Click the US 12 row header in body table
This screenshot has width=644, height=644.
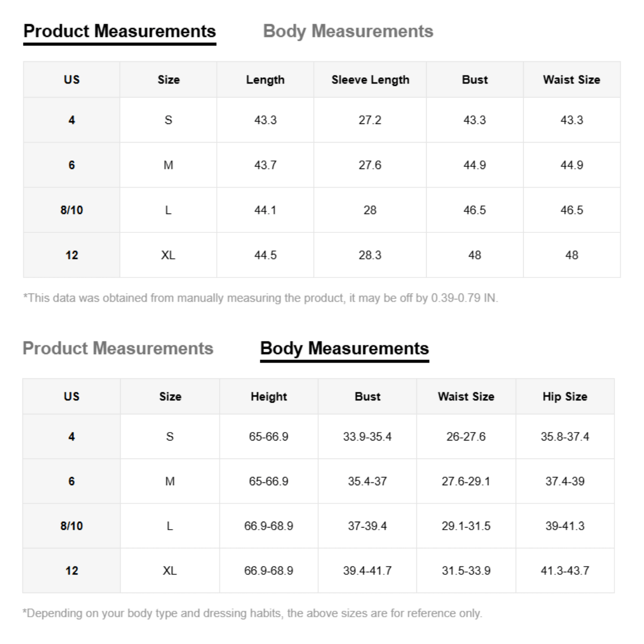click(71, 570)
